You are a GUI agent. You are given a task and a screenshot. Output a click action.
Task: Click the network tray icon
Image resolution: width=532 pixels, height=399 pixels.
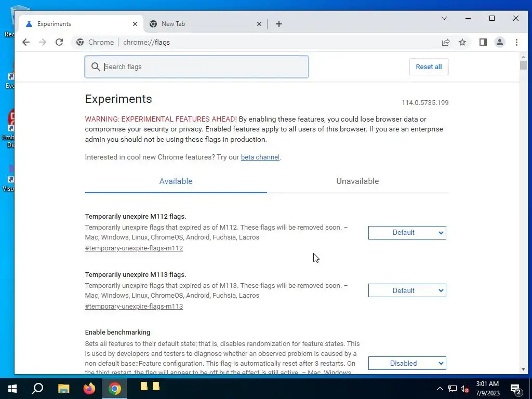click(453, 389)
